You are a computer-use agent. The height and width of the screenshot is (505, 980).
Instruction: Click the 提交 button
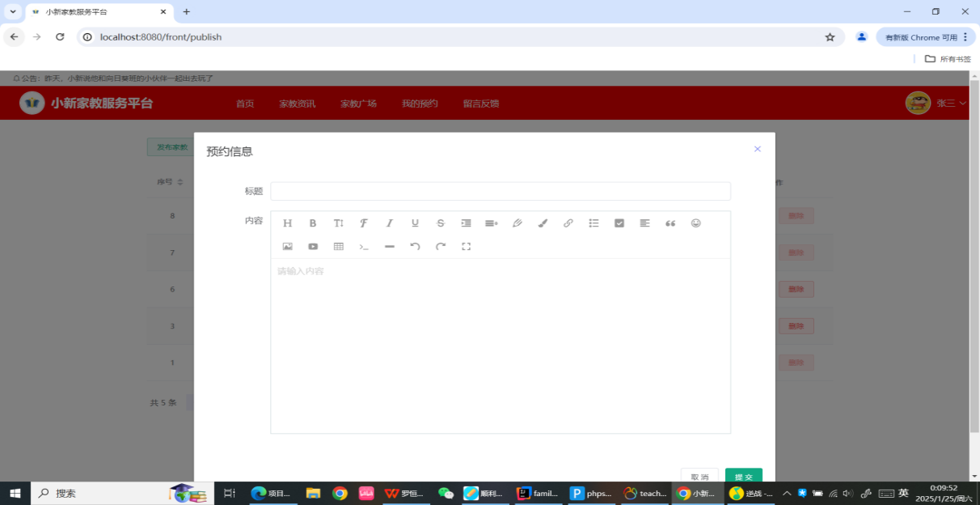tap(744, 477)
